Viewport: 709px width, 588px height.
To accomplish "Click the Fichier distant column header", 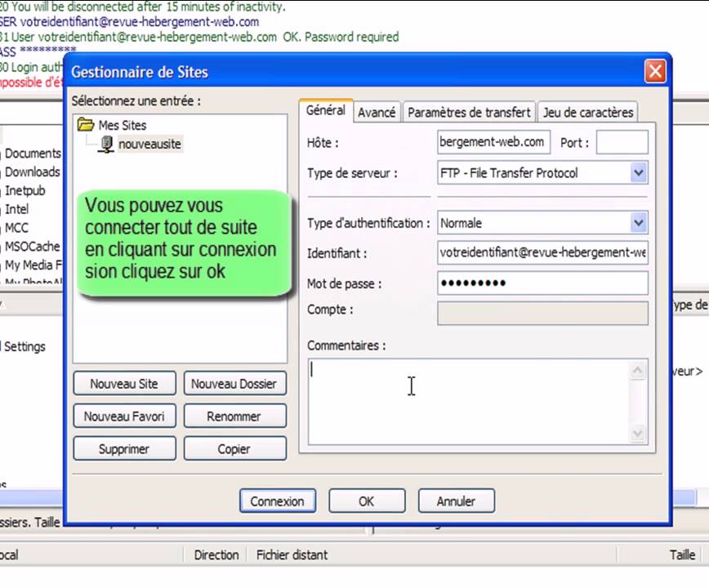I will (x=292, y=555).
